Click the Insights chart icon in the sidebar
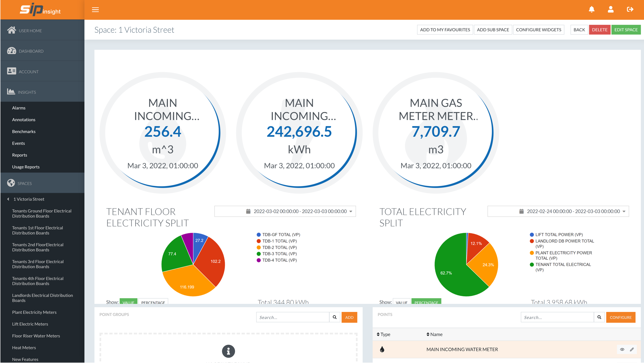 coord(11,92)
